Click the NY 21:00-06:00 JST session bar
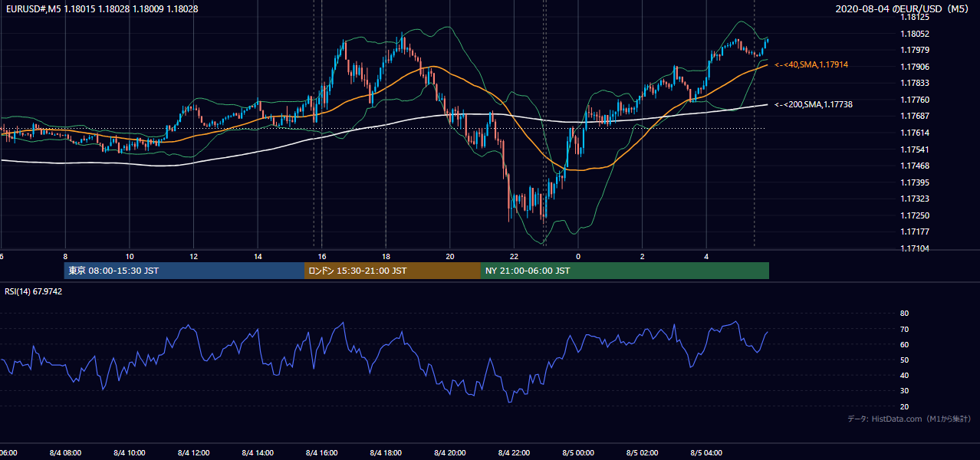The image size is (980, 460). coord(625,271)
